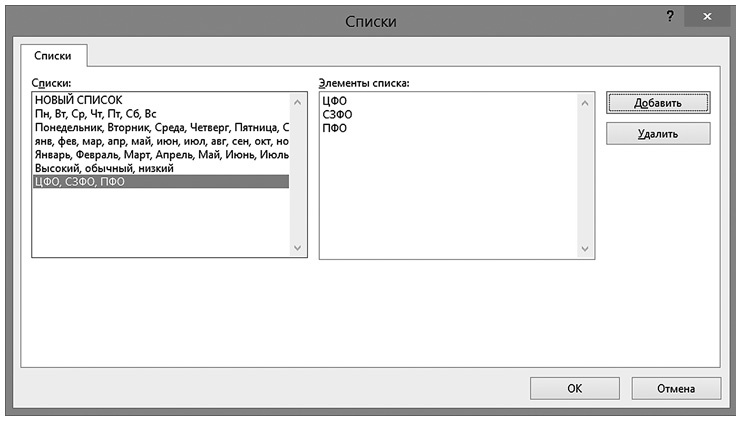
Task: Choose the Понедельник, Вторник, Среда list
Action: click(160, 128)
